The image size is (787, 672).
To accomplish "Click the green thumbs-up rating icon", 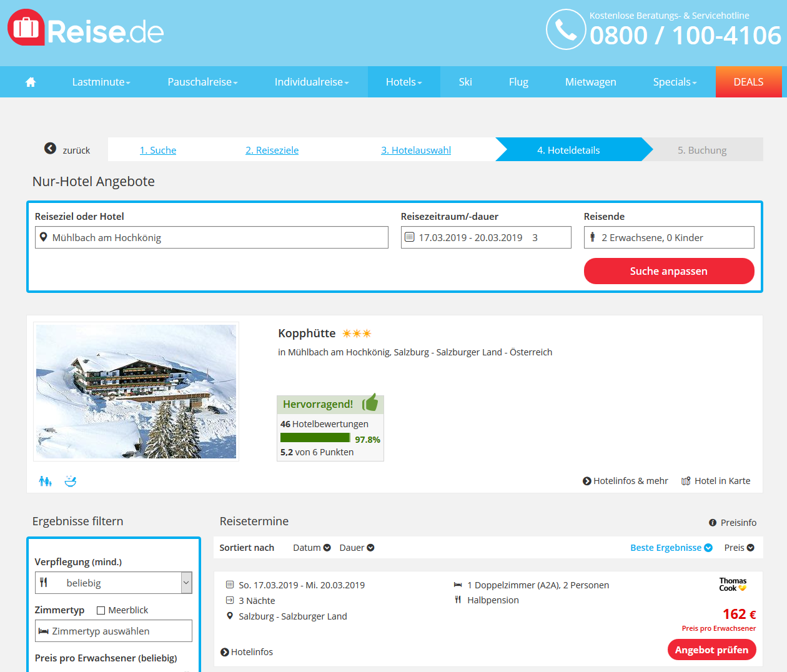I will click(370, 403).
